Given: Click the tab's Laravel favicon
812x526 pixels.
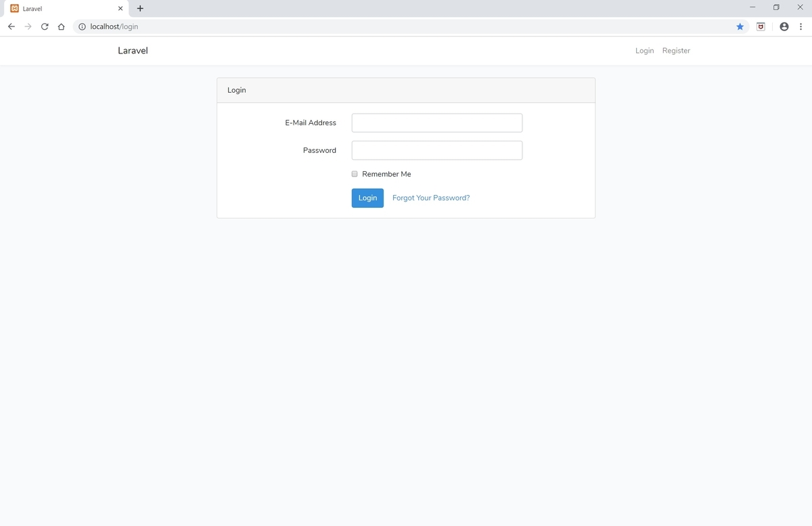Looking at the screenshot, I should [x=14, y=9].
